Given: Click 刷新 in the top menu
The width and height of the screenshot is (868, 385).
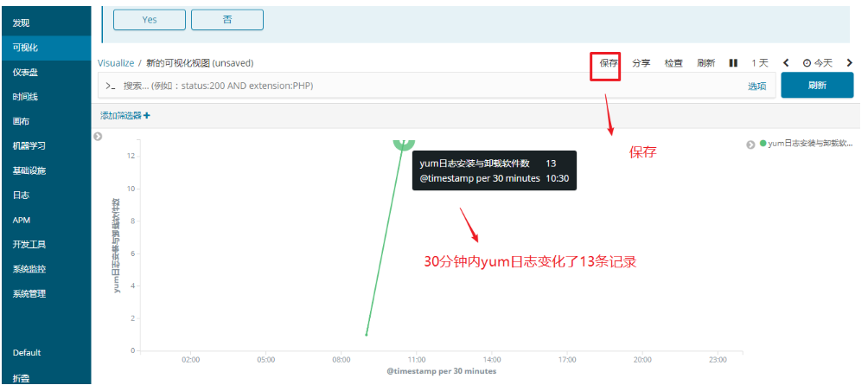Looking at the screenshot, I should coord(705,63).
